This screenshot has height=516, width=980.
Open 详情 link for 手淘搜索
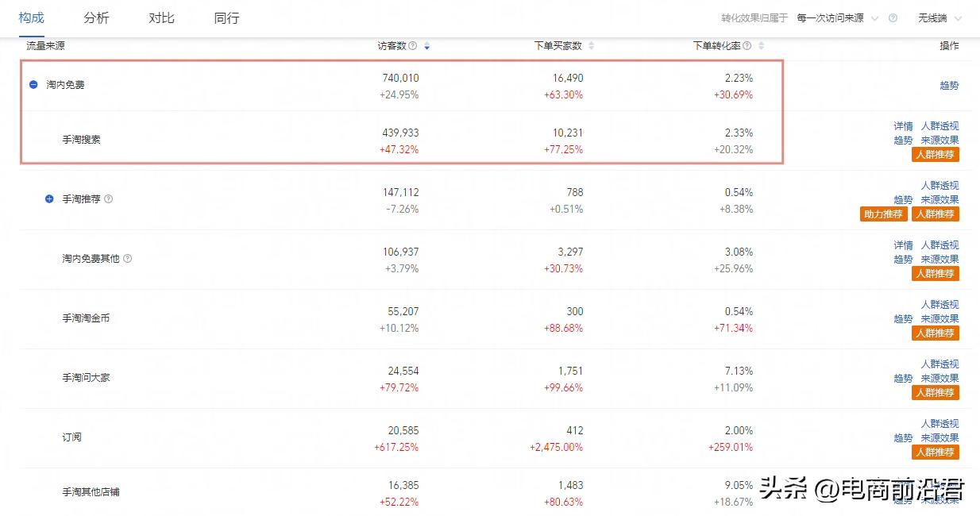pos(903,126)
